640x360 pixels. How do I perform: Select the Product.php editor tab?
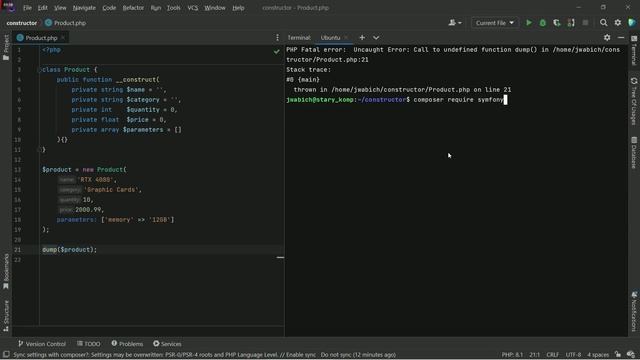tap(41, 38)
